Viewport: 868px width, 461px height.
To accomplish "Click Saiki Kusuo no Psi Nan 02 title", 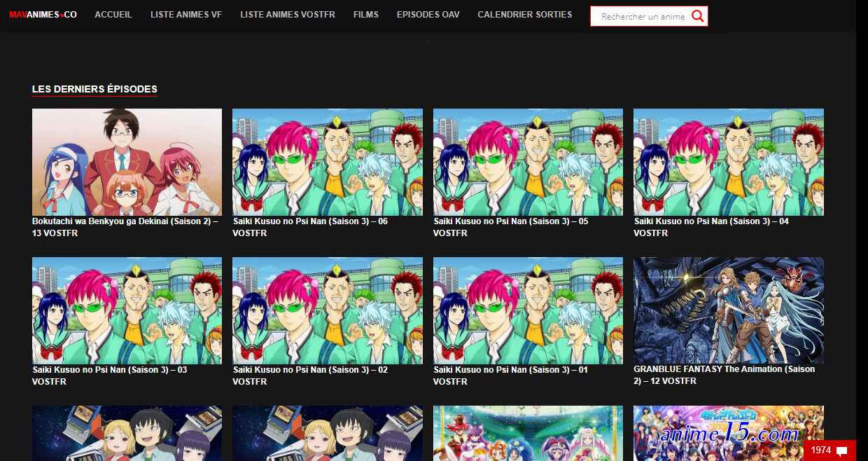I will [x=310, y=376].
